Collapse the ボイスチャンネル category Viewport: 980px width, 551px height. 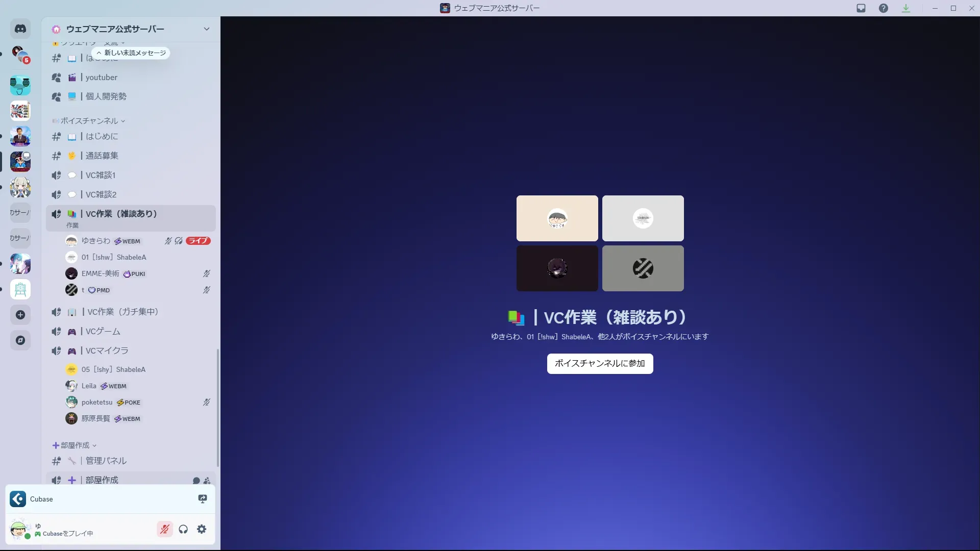click(89, 121)
